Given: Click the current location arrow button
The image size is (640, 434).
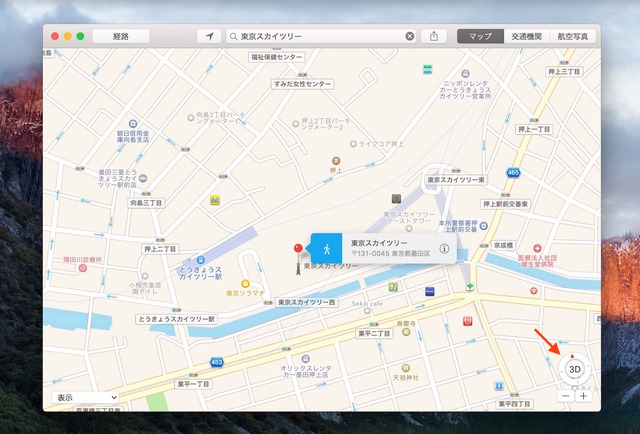Looking at the screenshot, I should point(209,36).
